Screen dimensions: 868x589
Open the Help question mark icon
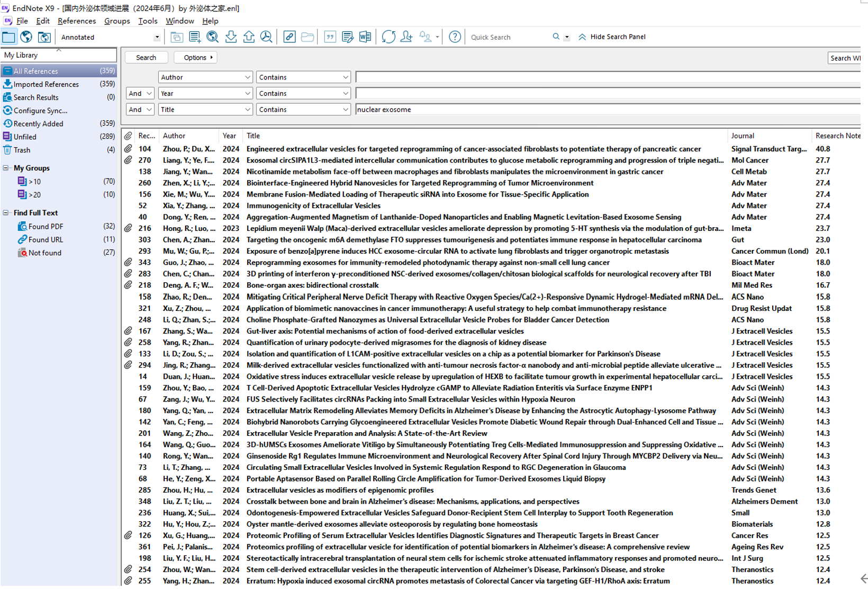pos(455,37)
